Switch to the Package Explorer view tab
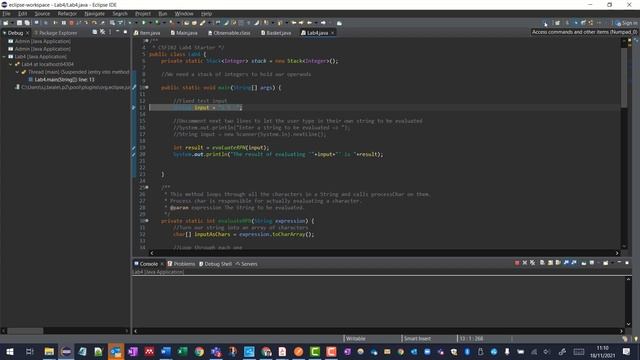Image resolution: width=640 pixels, height=360 pixels. click(55, 33)
